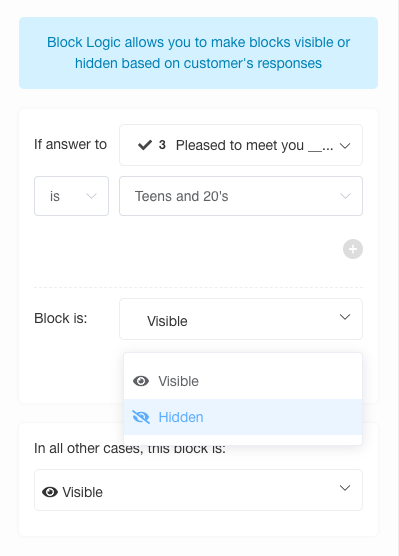Click the chevron in Pleased to meet you field

click(345, 145)
